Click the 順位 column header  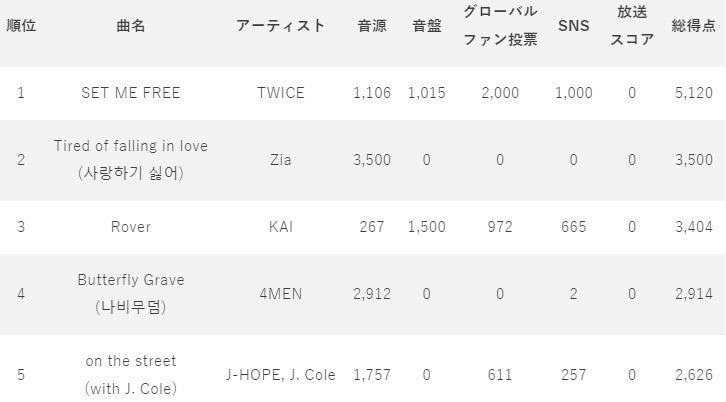pos(21,25)
